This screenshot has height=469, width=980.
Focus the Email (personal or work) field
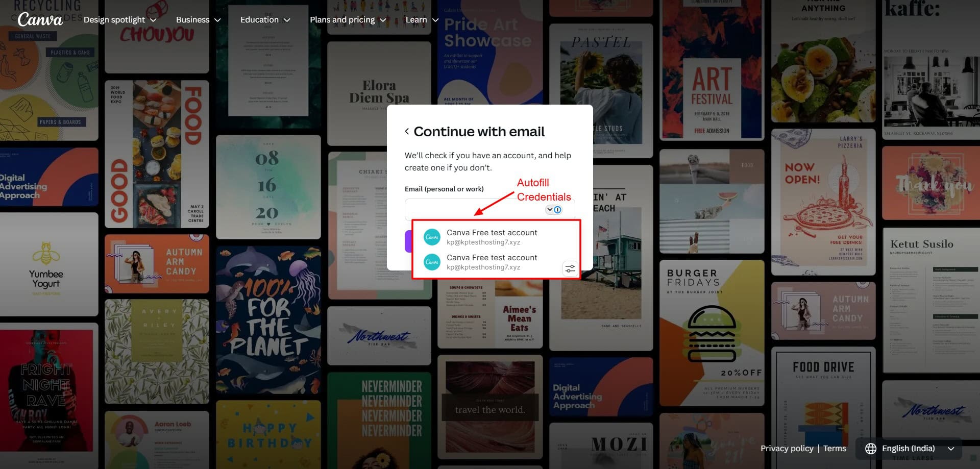pyautogui.click(x=475, y=210)
